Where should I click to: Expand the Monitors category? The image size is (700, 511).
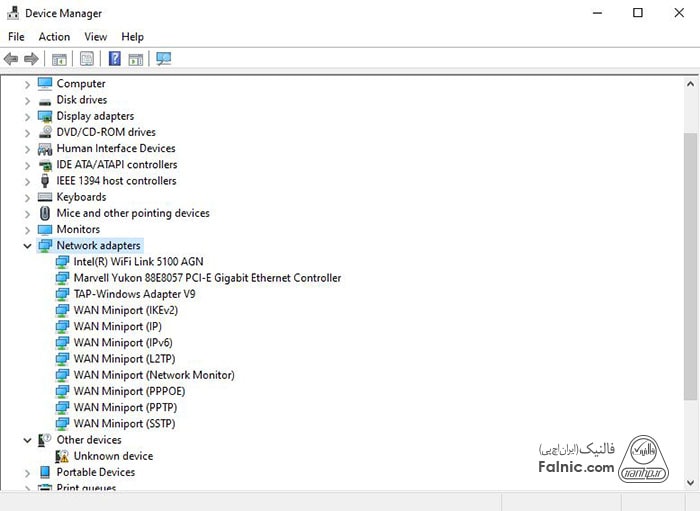tap(27, 229)
